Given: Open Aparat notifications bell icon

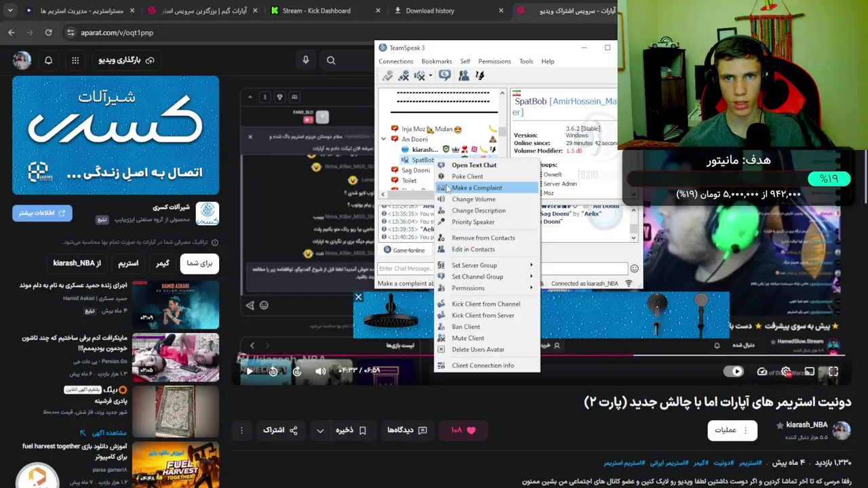Looking at the screenshot, I should point(48,60).
